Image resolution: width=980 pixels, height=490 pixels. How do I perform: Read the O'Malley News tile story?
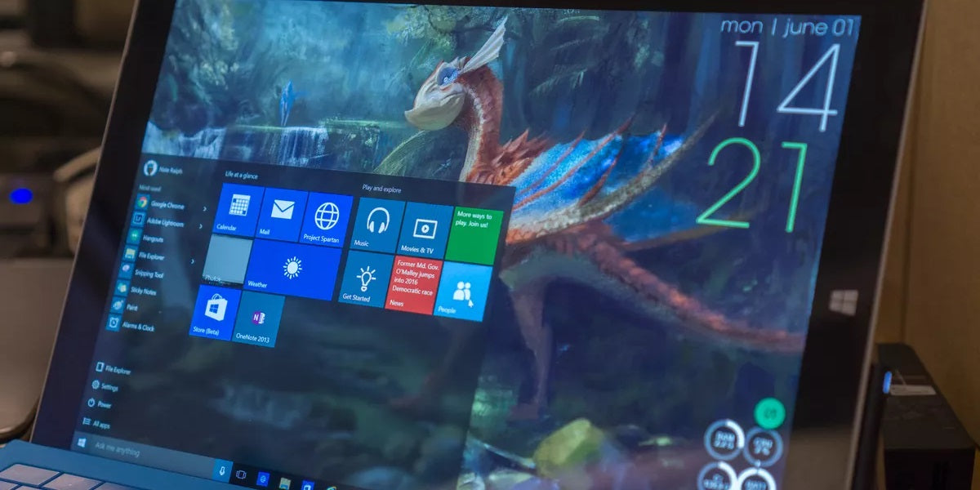coord(413,283)
